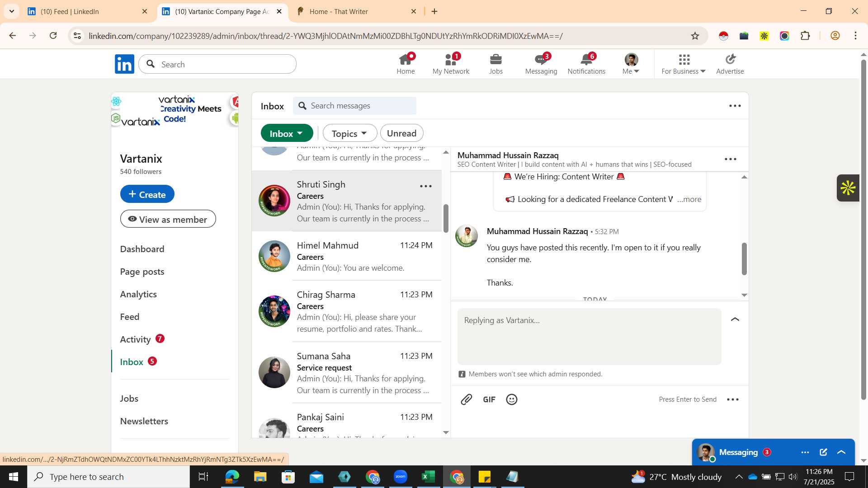Click the yellow asterisk side widget

pos(848,188)
